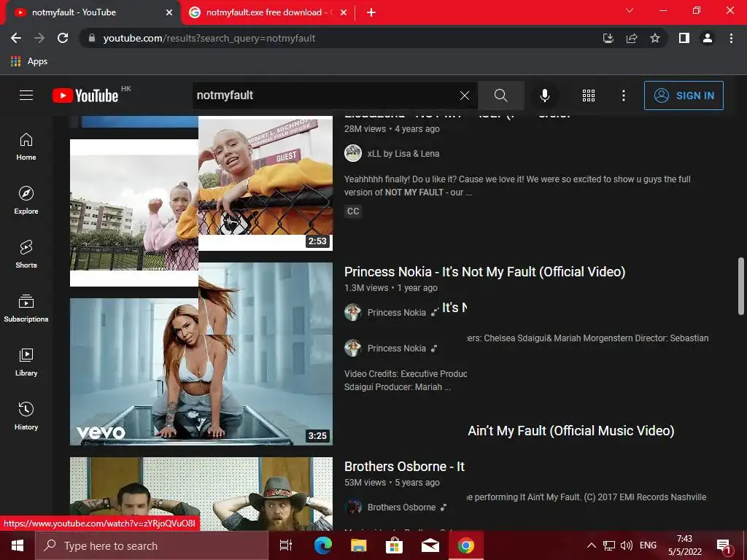Image resolution: width=747 pixels, height=560 pixels.
Task: Open Mail app from taskbar
Action: pos(430,545)
